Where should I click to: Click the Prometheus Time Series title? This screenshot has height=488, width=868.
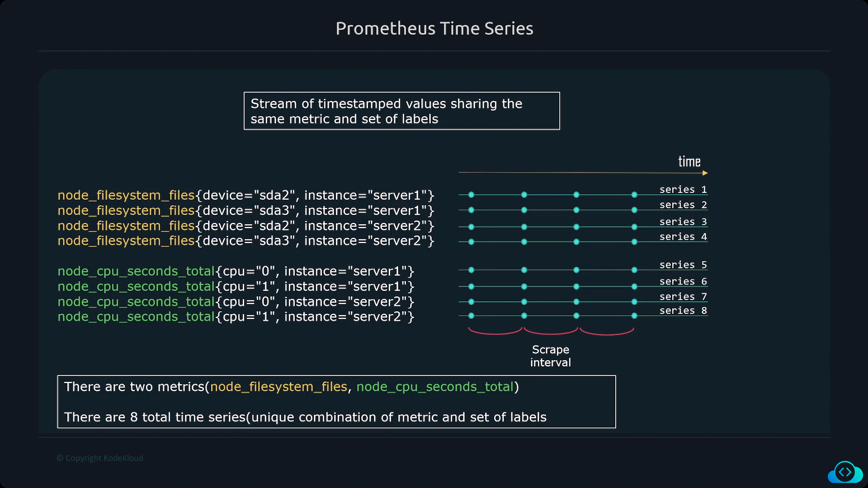[434, 28]
